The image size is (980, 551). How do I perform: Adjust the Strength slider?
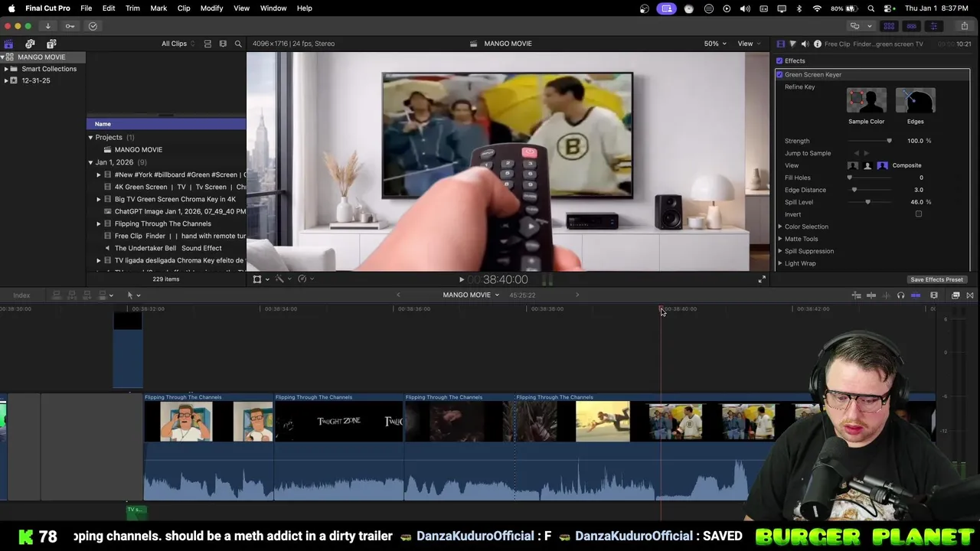[x=869, y=141]
